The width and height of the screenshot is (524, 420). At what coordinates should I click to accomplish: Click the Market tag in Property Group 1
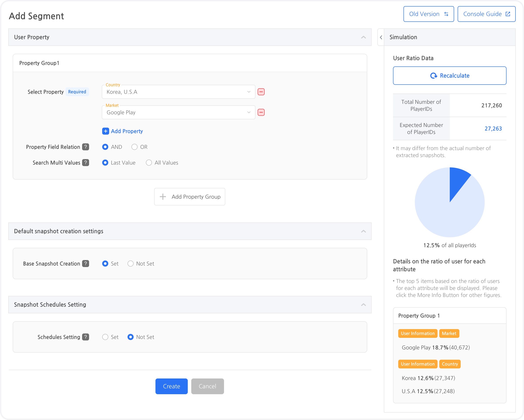click(x=449, y=333)
